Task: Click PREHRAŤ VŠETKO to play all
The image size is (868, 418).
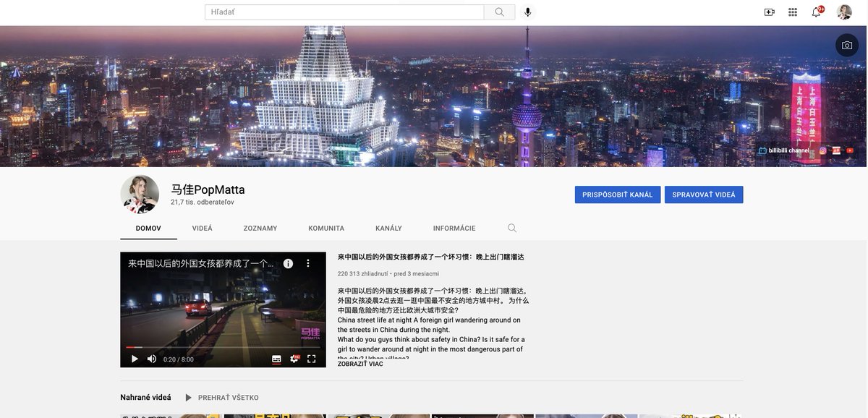Action: pyautogui.click(x=221, y=398)
